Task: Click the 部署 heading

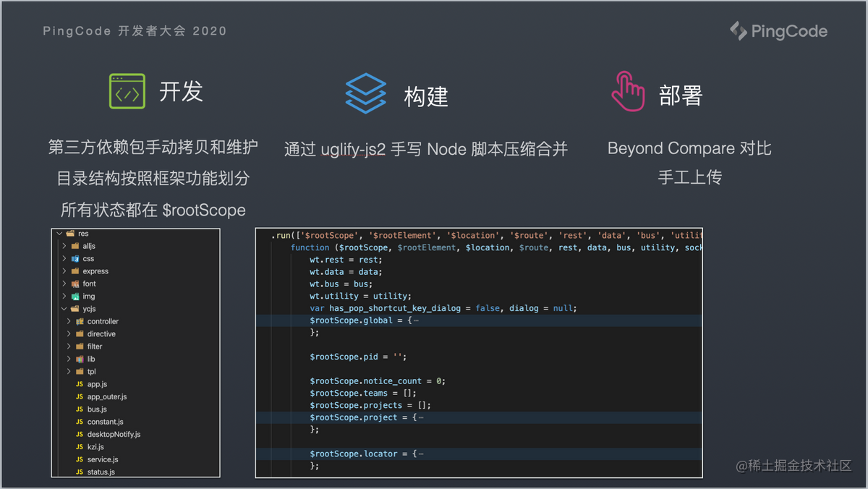Action: point(681,95)
